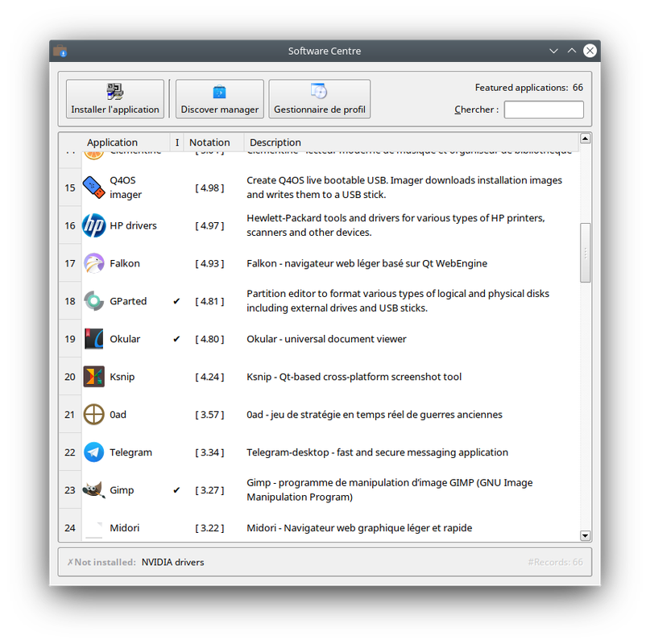Select the 0ad application name
The image size is (650, 644).
click(118, 415)
